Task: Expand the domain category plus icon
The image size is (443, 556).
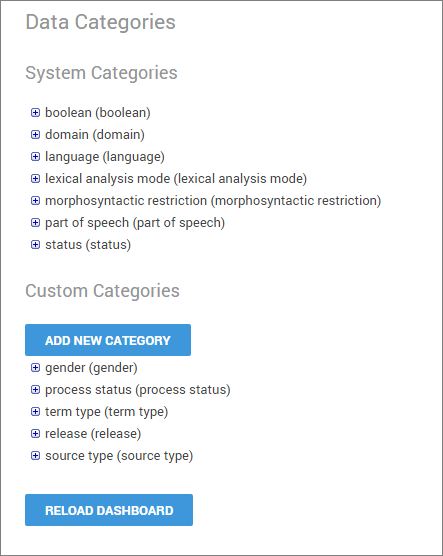Action: pyautogui.click(x=35, y=134)
